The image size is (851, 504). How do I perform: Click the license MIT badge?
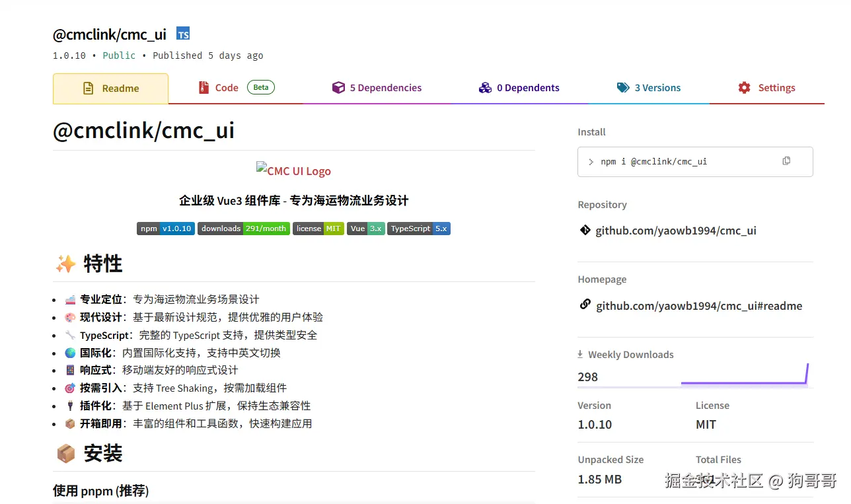click(318, 229)
